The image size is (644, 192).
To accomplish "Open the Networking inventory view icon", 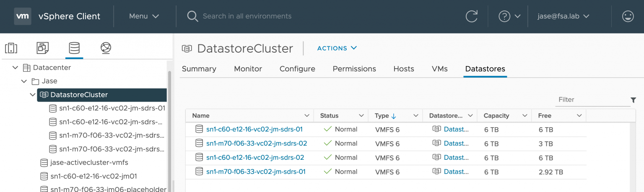I will 106,48.
